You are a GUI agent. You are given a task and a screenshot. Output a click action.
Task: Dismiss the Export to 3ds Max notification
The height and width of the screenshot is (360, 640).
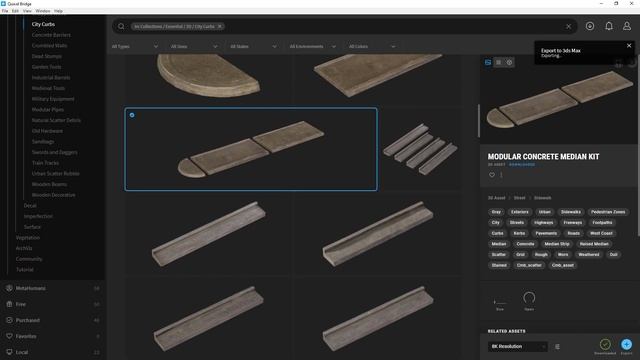point(629,46)
